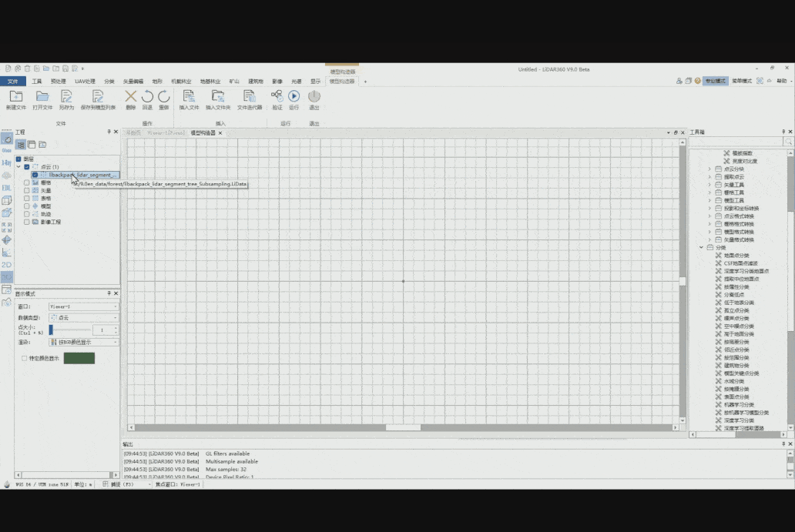
Task: Switch to 专业模式 button
Action: [x=715, y=81]
